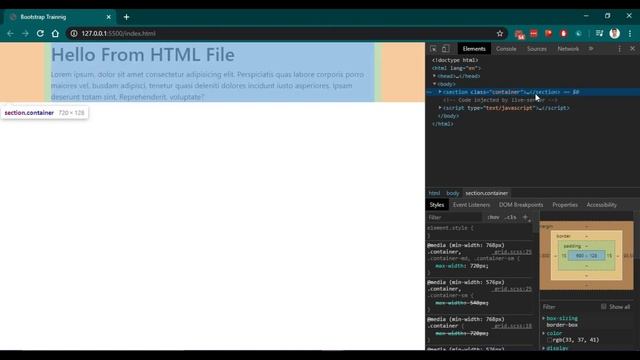The height and width of the screenshot is (360, 640).
Task: Switch to the Sources tab
Action: pyautogui.click(x=537, y=49)
